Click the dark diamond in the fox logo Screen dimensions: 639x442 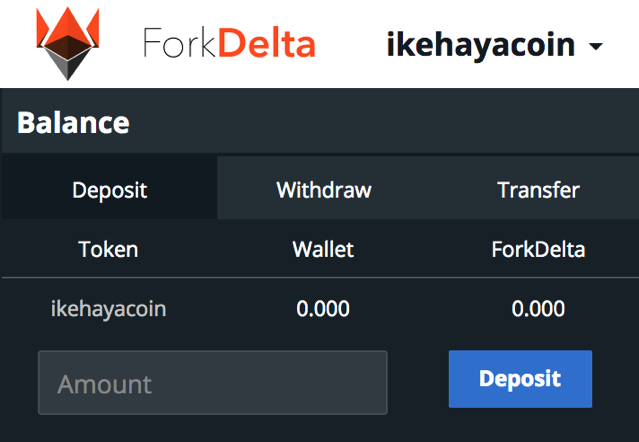[68, 59]
